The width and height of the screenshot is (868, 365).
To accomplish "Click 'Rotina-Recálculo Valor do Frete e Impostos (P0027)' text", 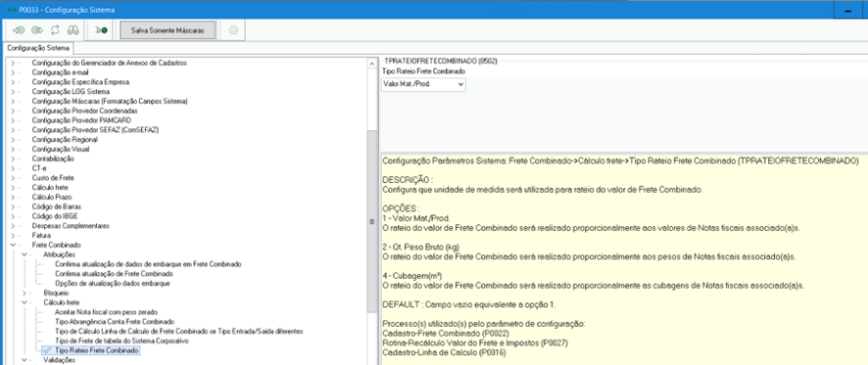I will [x=475, y=342].
